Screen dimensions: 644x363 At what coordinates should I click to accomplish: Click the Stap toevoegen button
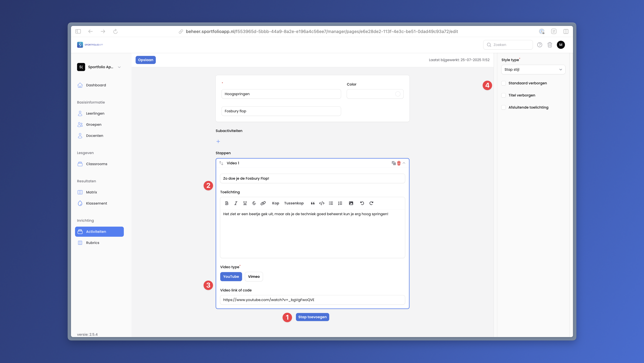pos(312,317)
